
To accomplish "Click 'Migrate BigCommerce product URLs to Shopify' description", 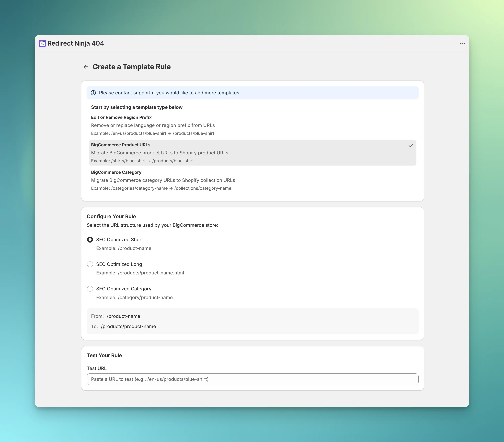I will [160, 153].
